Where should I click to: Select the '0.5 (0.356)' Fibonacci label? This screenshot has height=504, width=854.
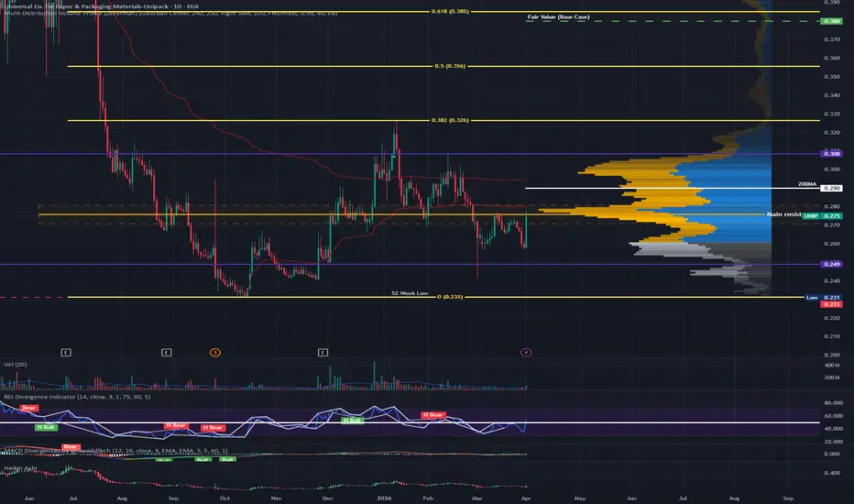[450, 66]
